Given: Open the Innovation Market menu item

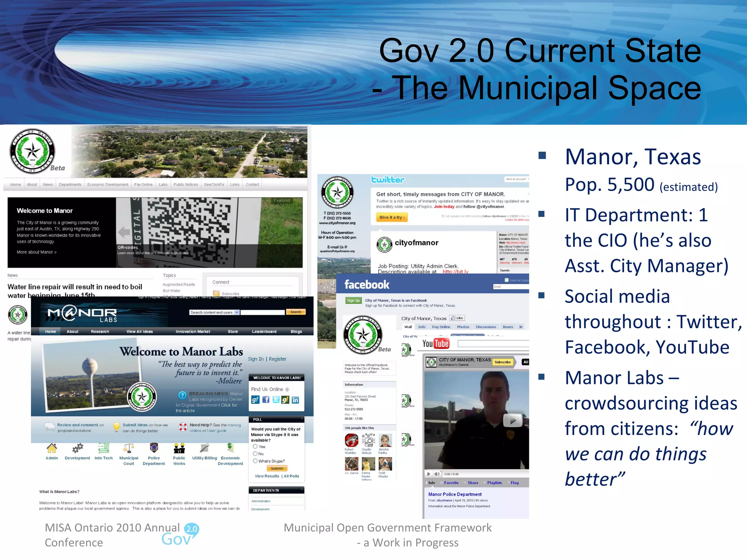Looking at the screenshot, I should coord(193,331).
